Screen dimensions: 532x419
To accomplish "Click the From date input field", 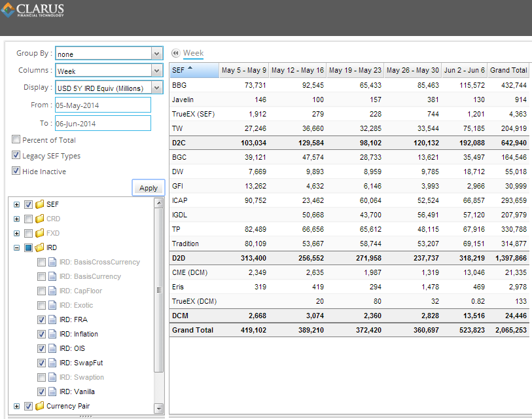I will [103, 105].
